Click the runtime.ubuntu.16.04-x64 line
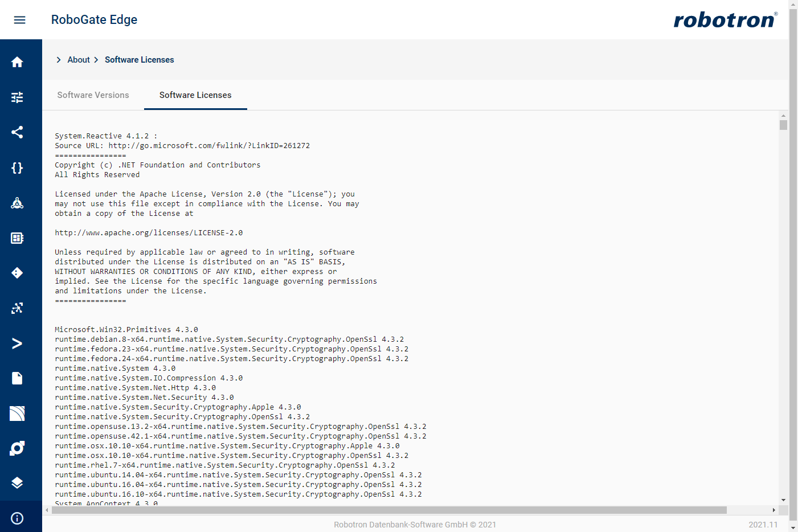The height and width of the screenshot is (532, 798). click(x=238, y=485)
